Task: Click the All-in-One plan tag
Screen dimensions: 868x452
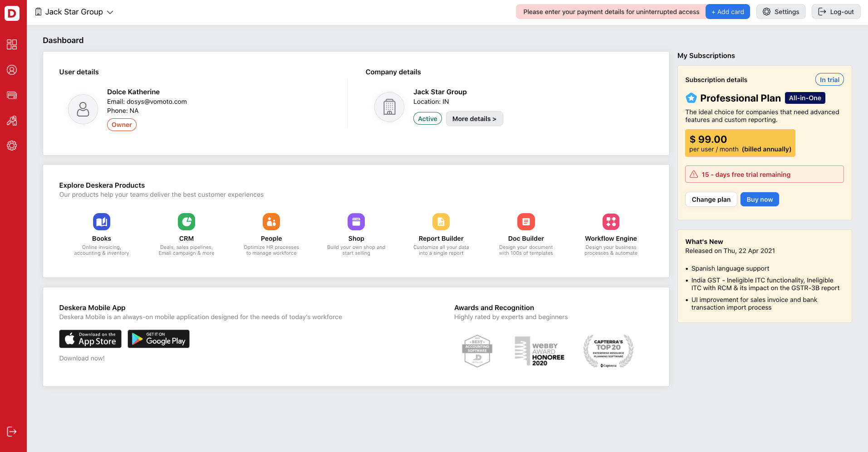Action: (x=805, y=98)
